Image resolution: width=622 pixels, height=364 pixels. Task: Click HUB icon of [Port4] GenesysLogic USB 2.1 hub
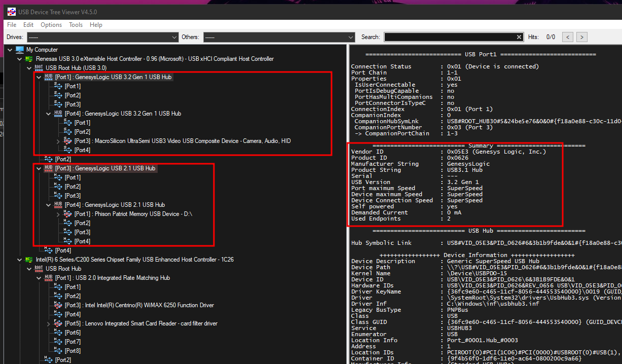[x=58, y=205]
